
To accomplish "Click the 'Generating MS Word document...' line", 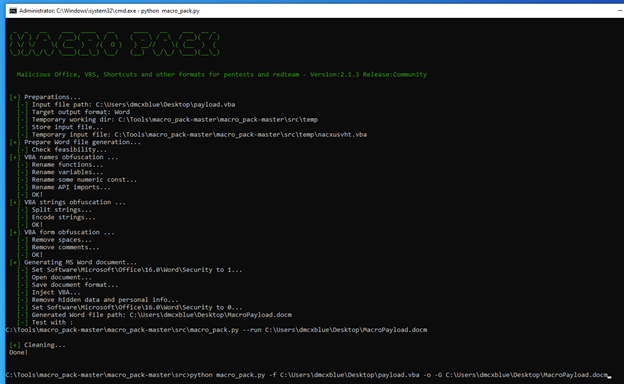I will [x=73, y=262].
